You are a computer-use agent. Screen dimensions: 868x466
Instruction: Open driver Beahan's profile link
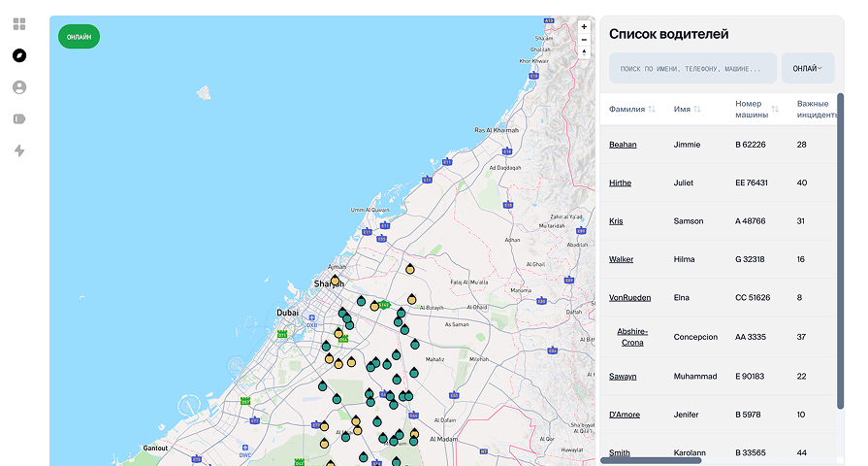(623, 145)
